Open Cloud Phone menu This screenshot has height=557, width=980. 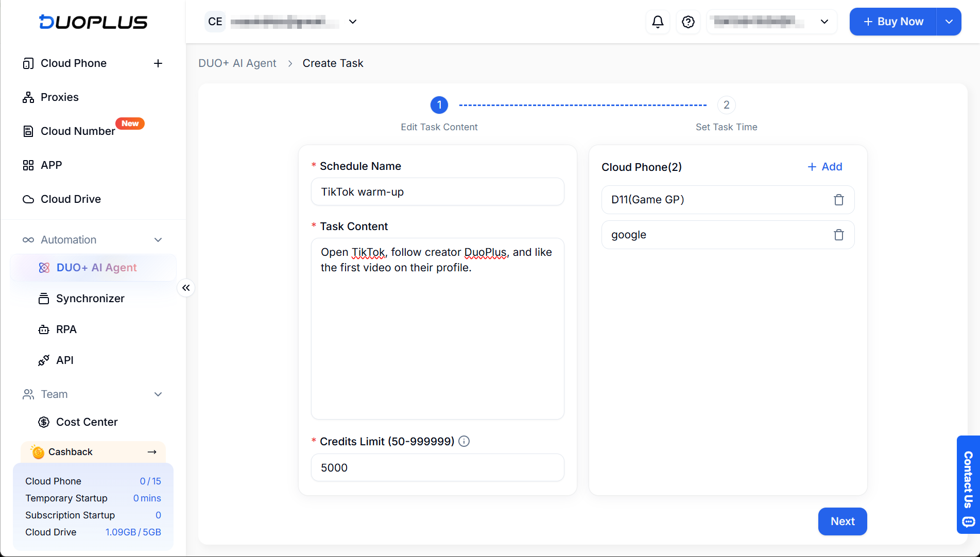[74, 63]
